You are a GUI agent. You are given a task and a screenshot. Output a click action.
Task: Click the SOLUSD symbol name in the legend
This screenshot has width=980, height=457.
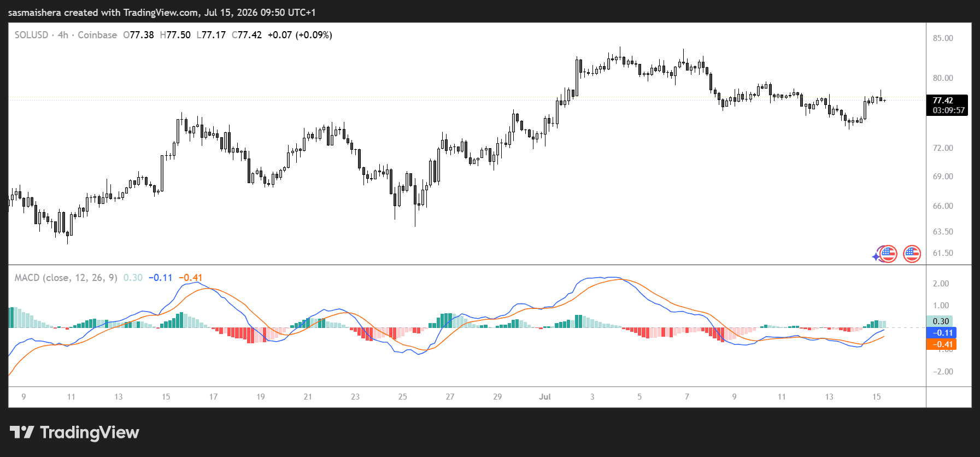31,35
